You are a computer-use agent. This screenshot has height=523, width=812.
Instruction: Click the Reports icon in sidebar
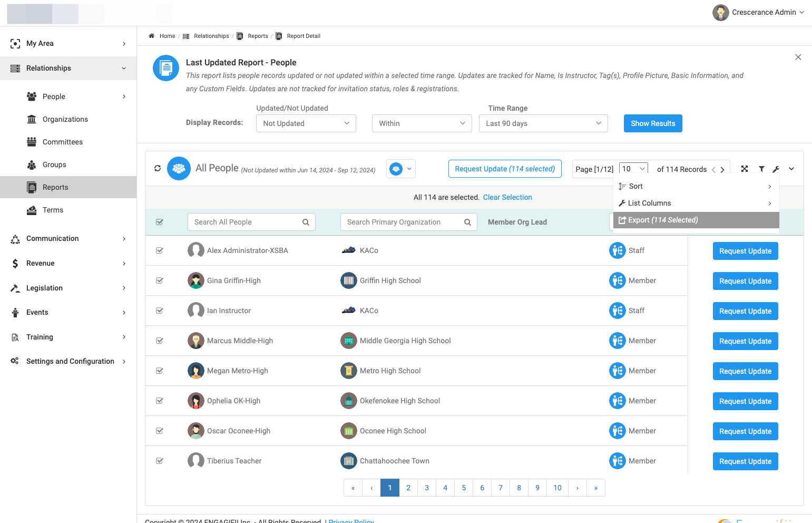click(x=32, y=187)
